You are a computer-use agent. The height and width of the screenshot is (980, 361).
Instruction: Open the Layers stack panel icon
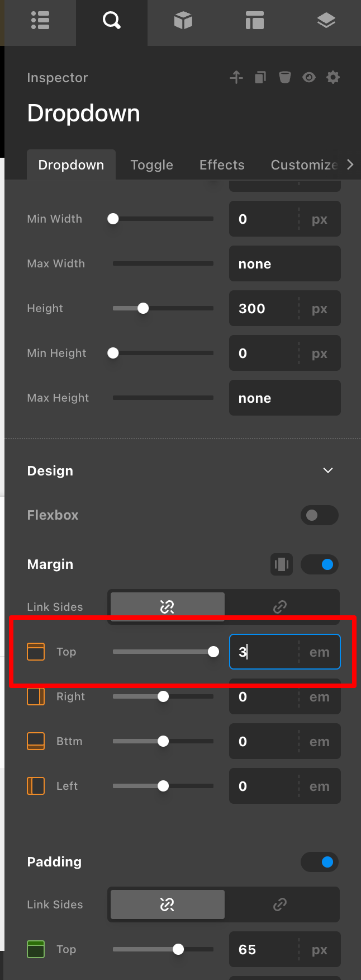click(326, 21)
